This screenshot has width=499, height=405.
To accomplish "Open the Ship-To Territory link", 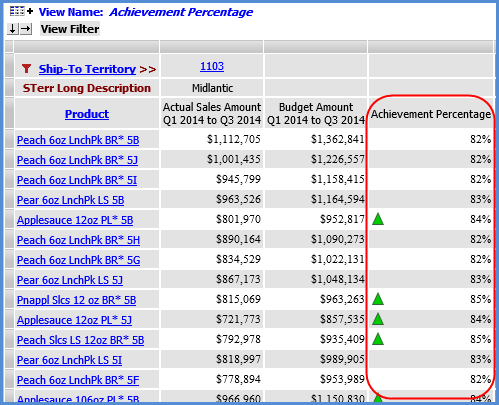I will (87, 69).
